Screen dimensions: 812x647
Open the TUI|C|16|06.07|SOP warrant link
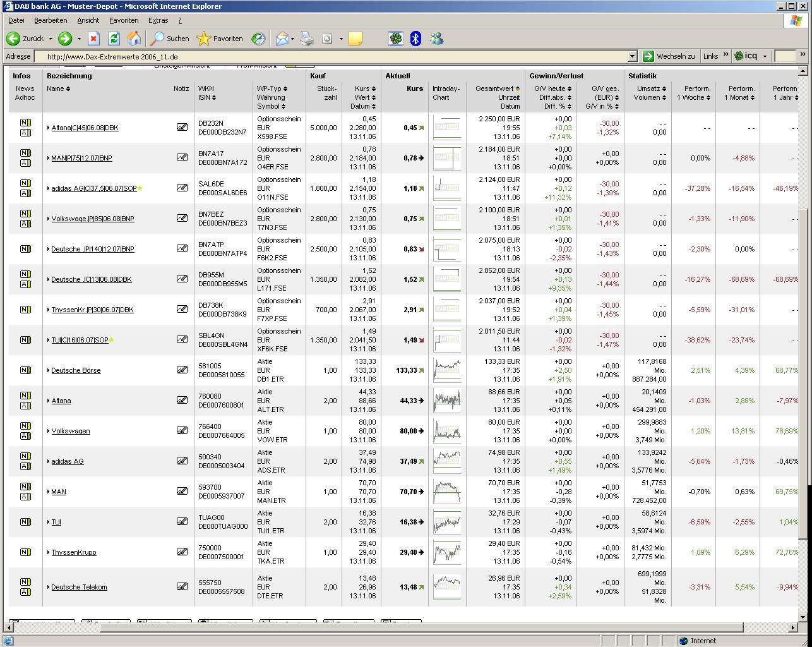[80, 340]
